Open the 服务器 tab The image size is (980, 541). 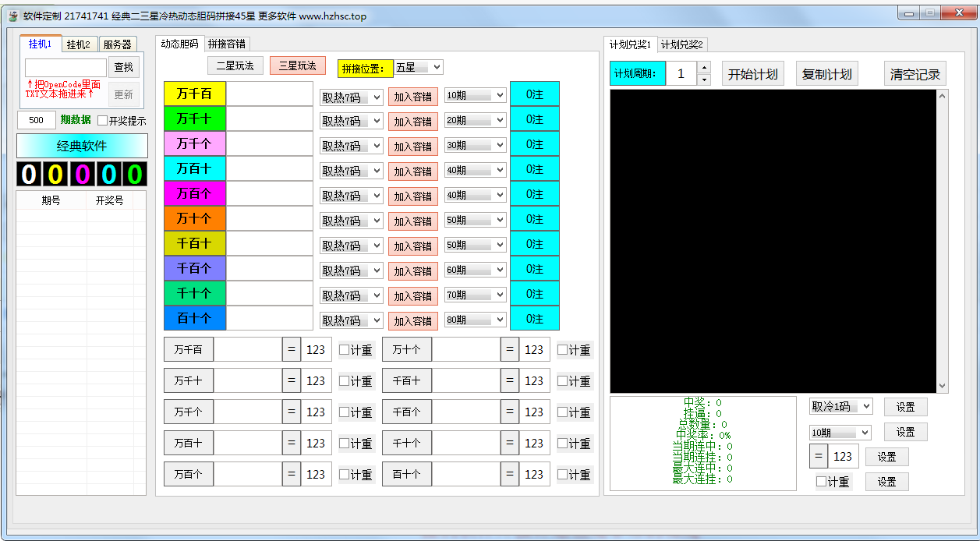coord(117,44)
